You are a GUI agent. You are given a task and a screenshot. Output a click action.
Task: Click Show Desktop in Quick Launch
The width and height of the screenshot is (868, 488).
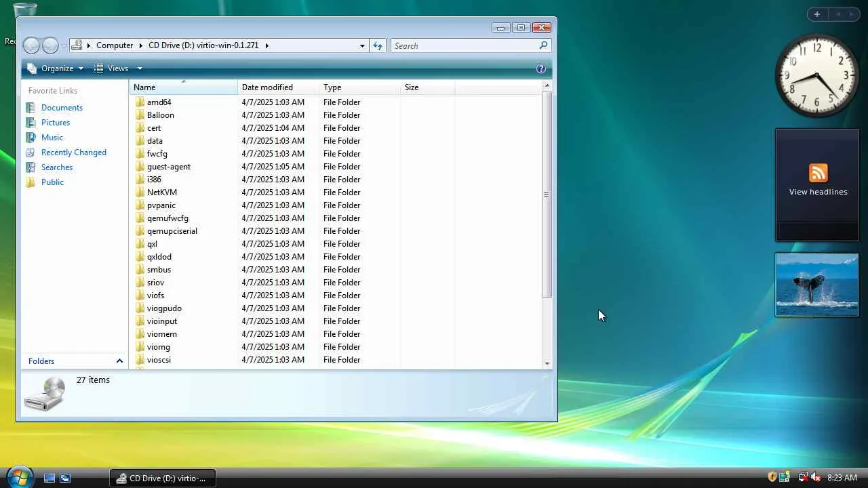50,478
